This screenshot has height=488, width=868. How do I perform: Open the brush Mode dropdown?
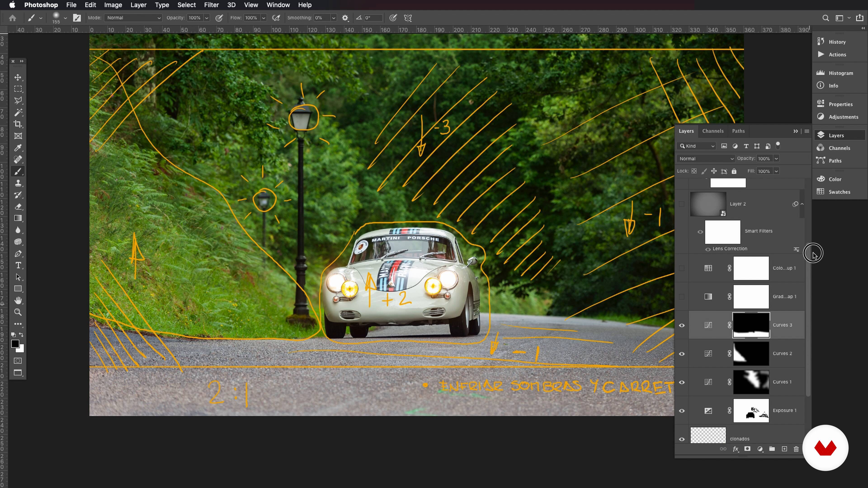(133, 18)
